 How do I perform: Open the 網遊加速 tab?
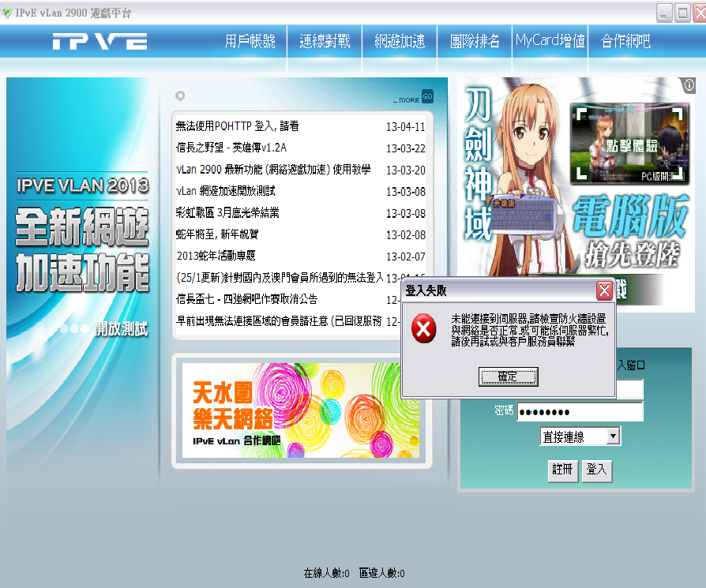pyautogui.click(x=400, y=41)
